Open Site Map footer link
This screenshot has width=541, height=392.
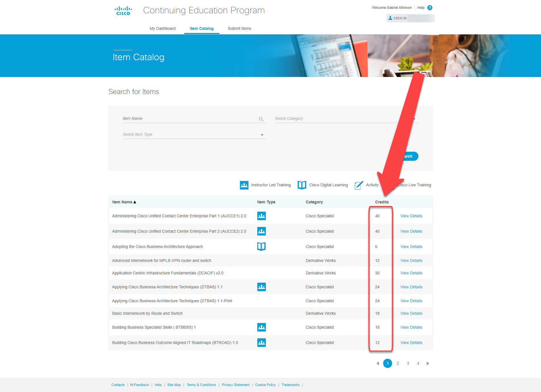[174, 385]
